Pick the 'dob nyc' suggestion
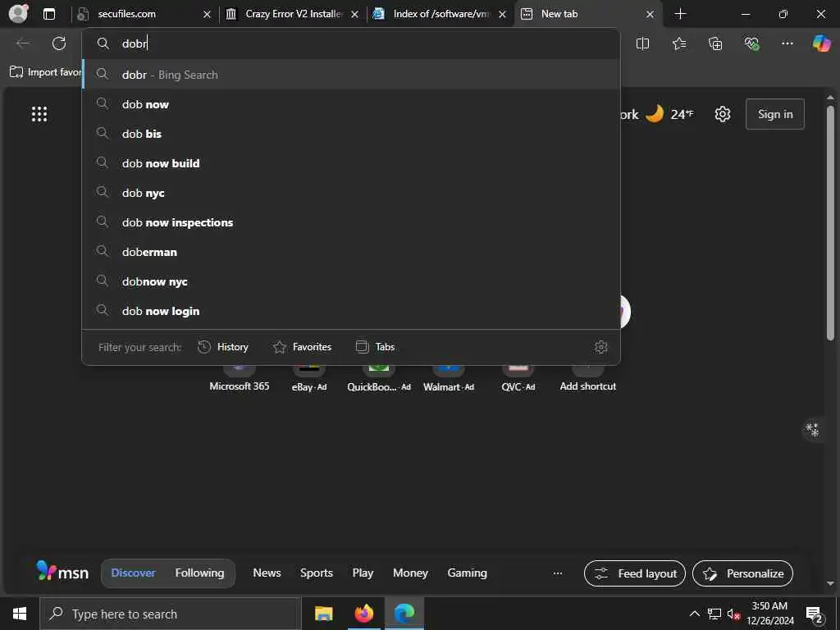The height and width of the screenshot is (630, 840). (x=351, y=192)
